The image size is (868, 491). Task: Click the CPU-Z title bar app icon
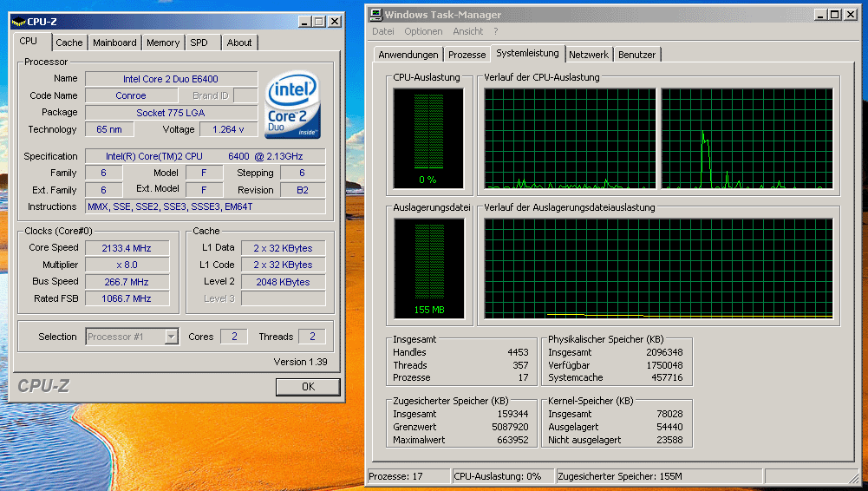(18, 22)
